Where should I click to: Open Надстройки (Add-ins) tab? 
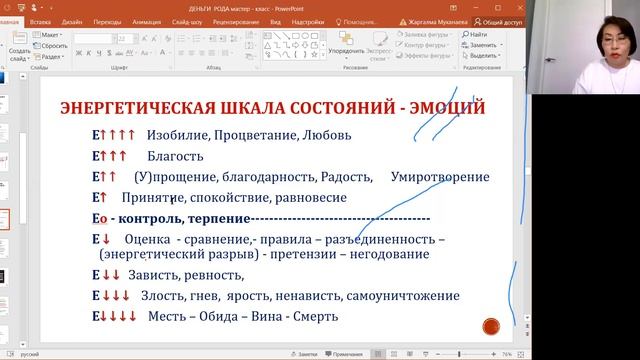pos(308,22)
